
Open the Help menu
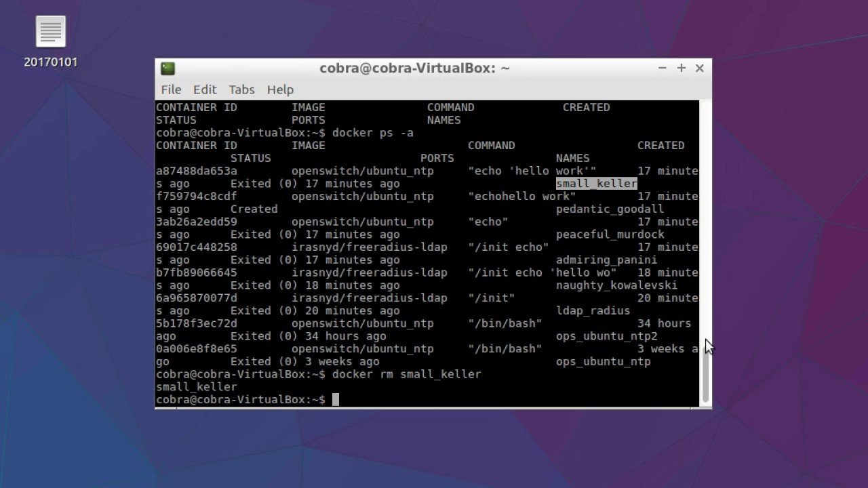pos(280,89)
